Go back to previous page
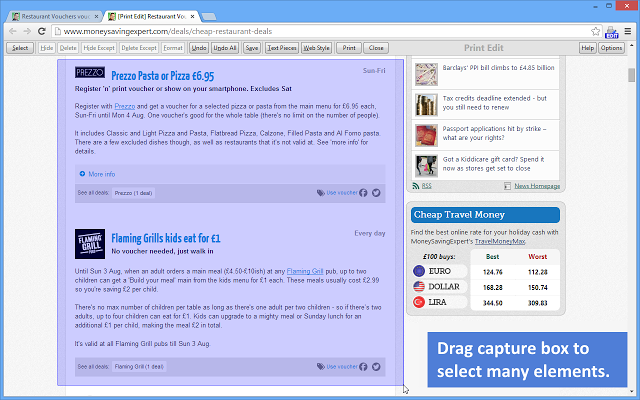This screenshot has height=400, width=640. click(13, 31)
